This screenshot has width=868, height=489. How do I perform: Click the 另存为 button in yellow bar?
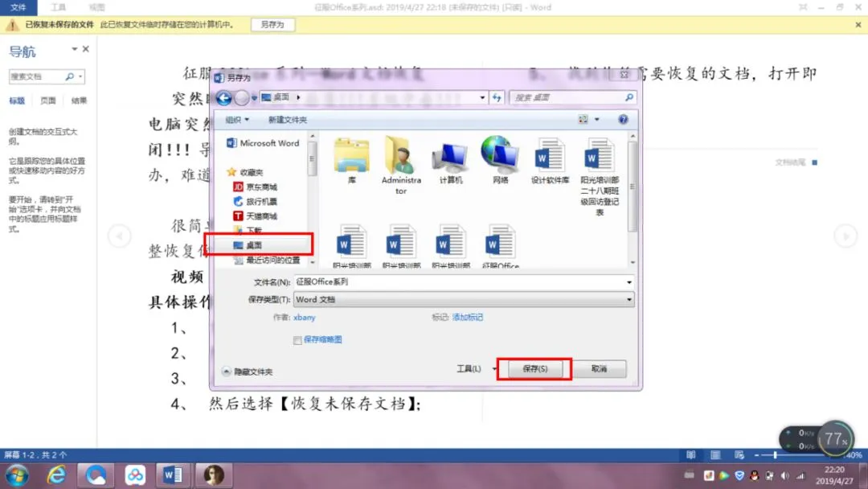coord(272,25)
